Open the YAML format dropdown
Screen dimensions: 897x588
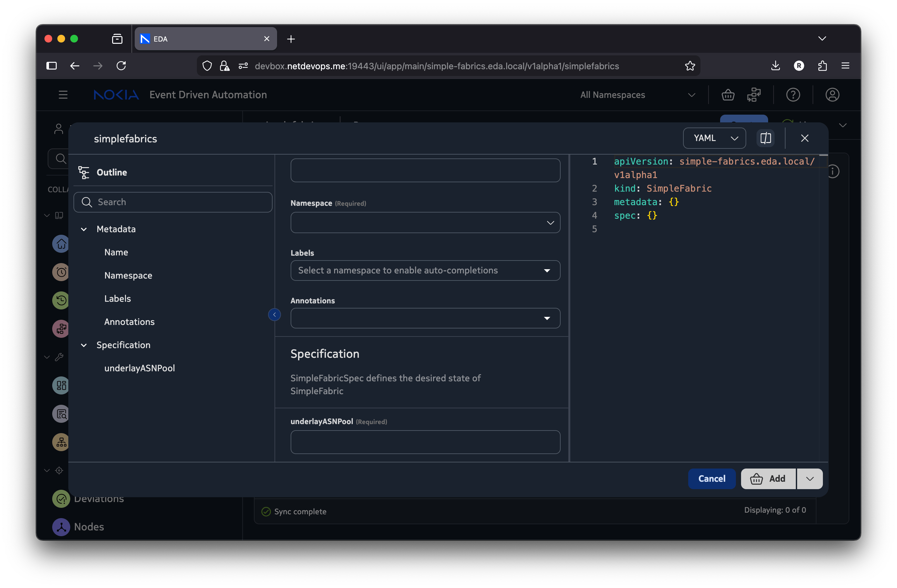[x=714, y=138]
